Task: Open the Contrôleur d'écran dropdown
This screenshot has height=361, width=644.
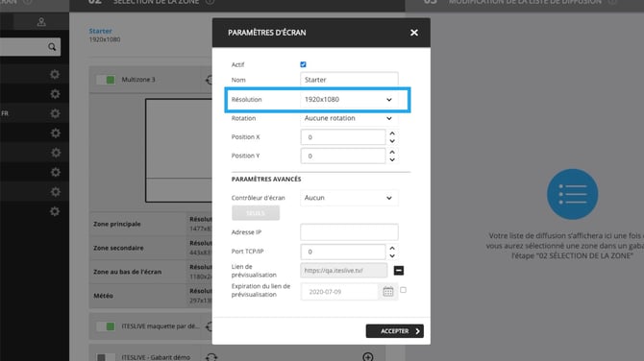Action: [349, 198]
